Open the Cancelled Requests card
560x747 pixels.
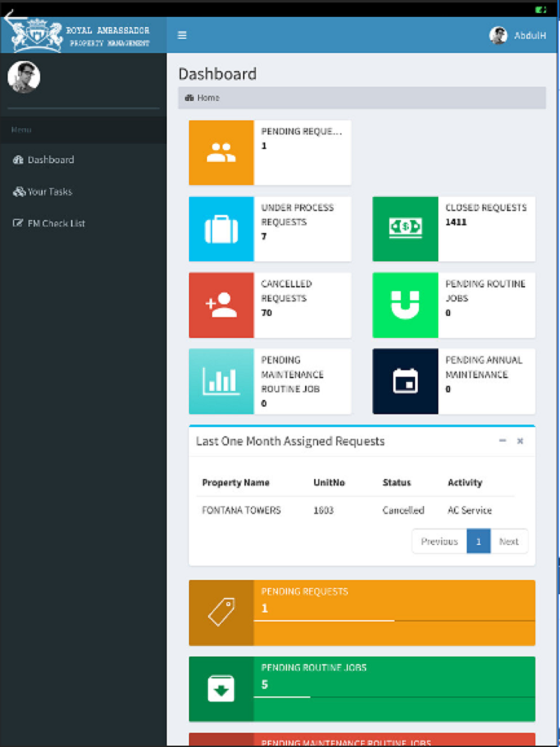coord(270,305)
